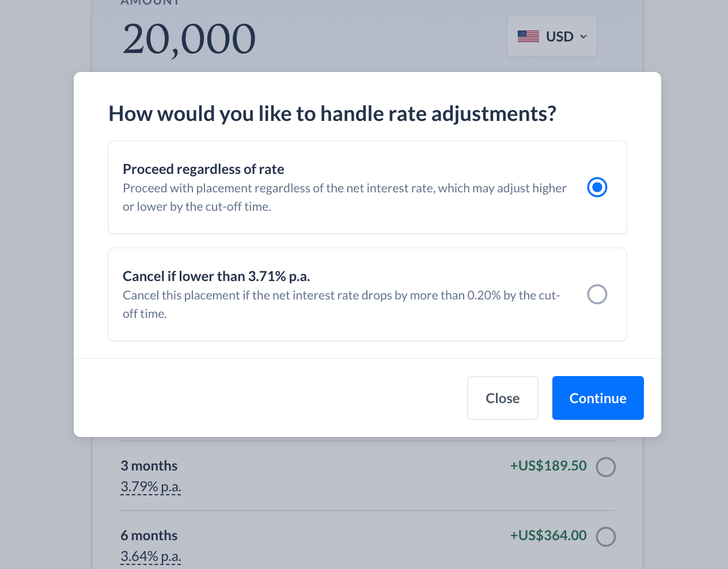Click the +US$364.00 interest amount
Screen dimensions: 728x569
[x=548, y=536]
